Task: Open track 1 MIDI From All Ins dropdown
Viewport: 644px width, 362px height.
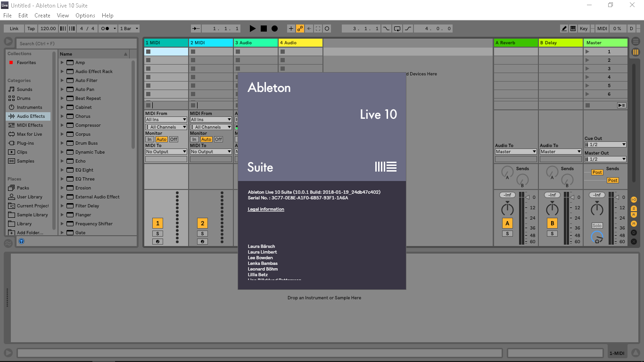Action: pos(166,120)
